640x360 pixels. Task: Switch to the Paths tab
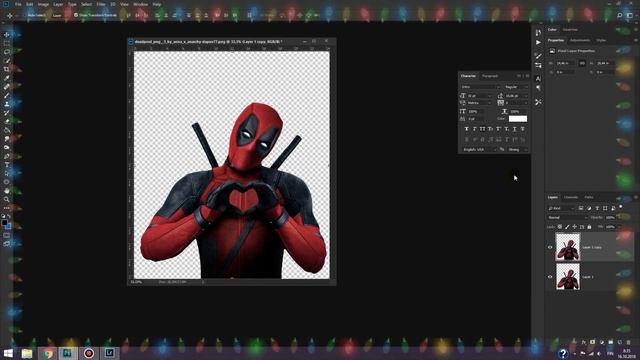[589, 198]
